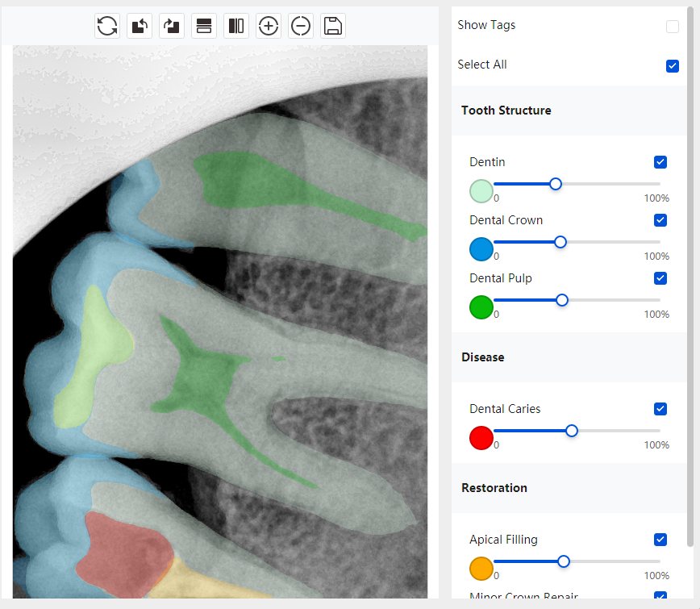Image resolution: width=700 pixels, height=609 pixels.
Task: Zoom out of the X-ray
Action: [301, 26]
